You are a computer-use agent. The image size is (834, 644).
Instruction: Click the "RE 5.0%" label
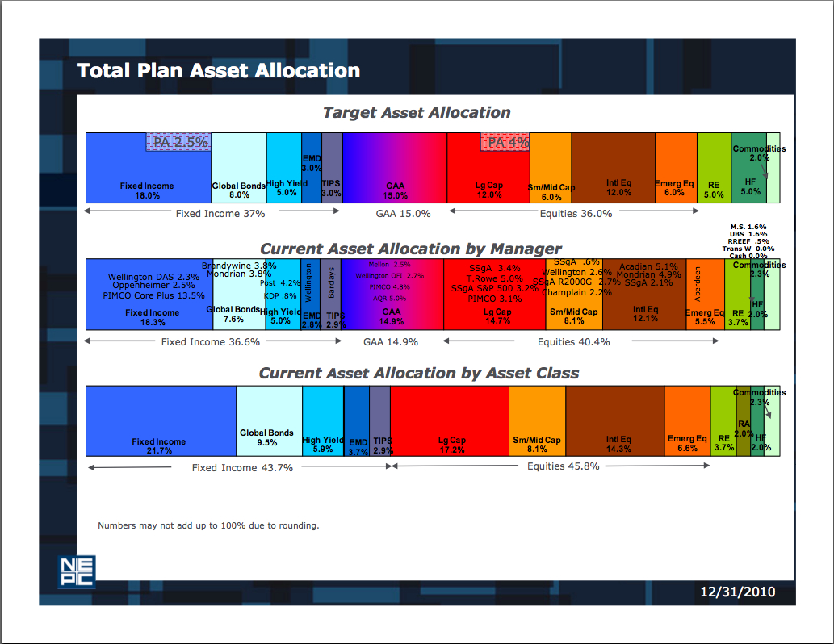[714, 190]
